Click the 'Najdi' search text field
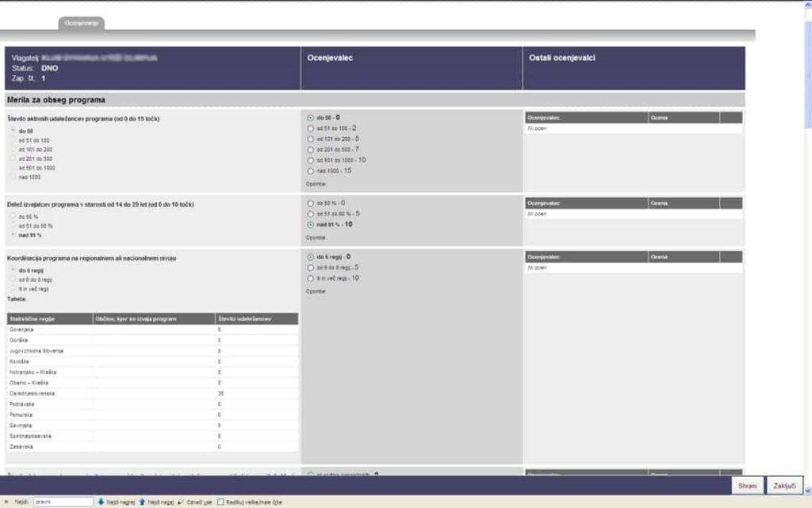This screenshot has height=508, width=812. (x=63, y=502)
